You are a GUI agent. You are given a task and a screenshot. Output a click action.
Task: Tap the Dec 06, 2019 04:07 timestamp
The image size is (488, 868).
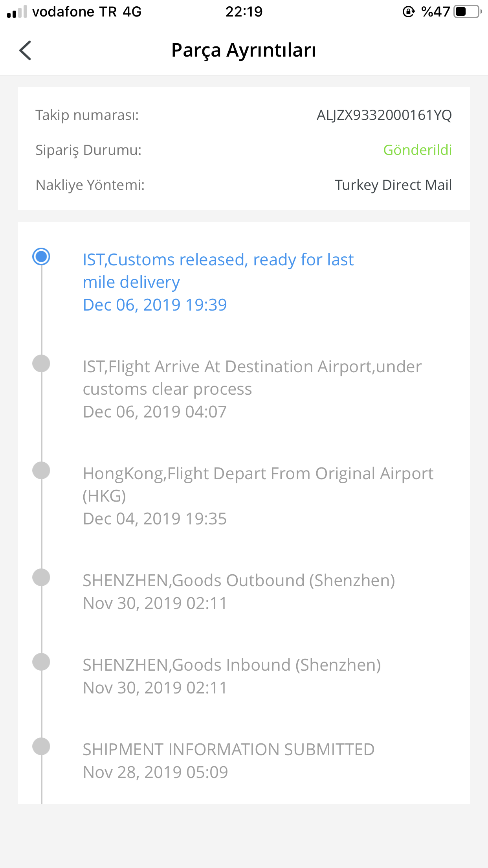pyautogui.click(x=155, y=412)
